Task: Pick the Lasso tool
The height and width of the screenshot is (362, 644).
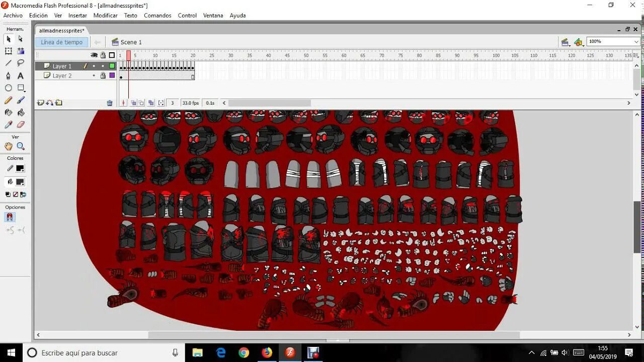Action: tap(21, 63)
